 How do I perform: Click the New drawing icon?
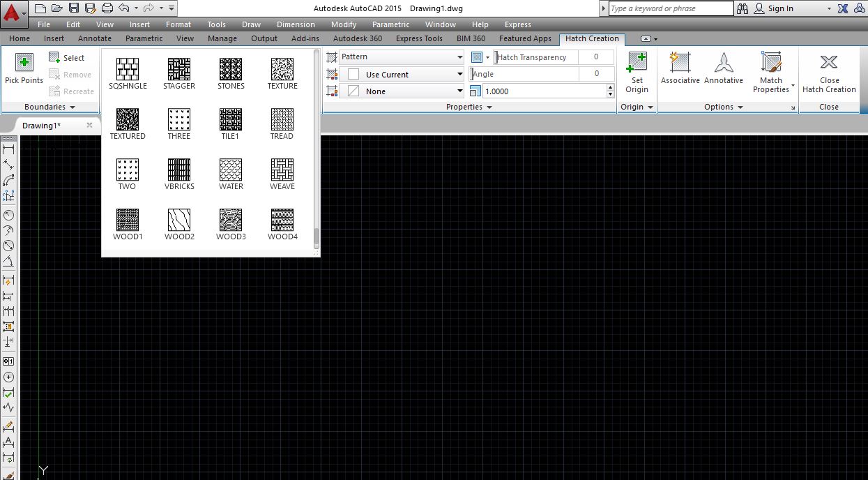click(x=41, y=8)
